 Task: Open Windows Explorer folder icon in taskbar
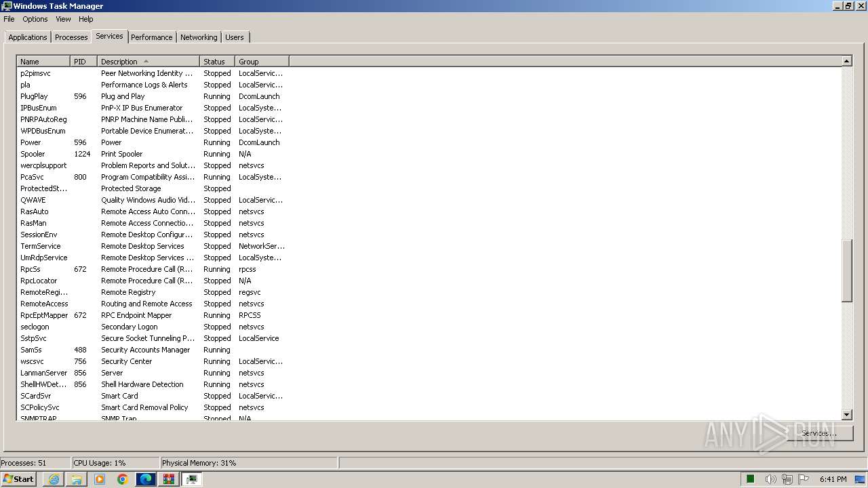[x=77, y=479]
